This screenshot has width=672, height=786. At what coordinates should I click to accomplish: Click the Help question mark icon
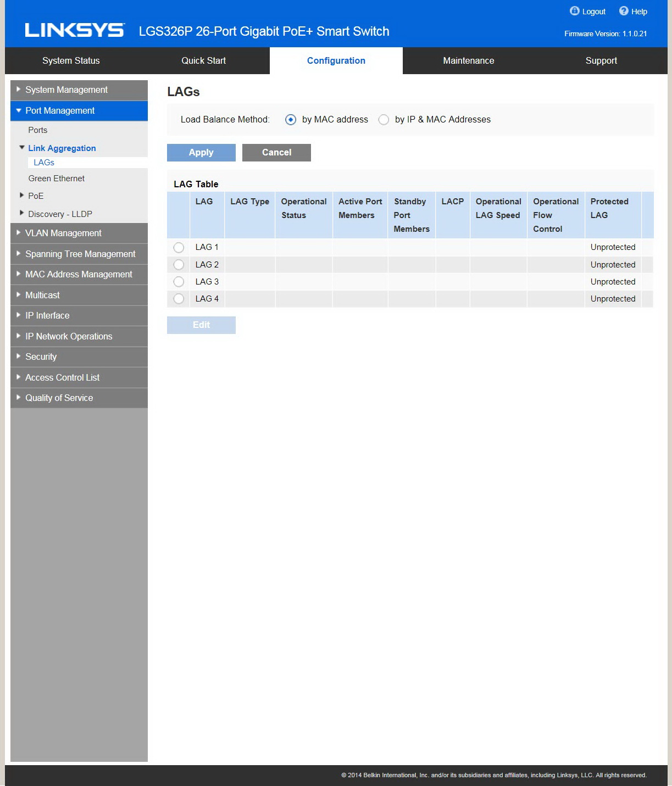(624, 11)
